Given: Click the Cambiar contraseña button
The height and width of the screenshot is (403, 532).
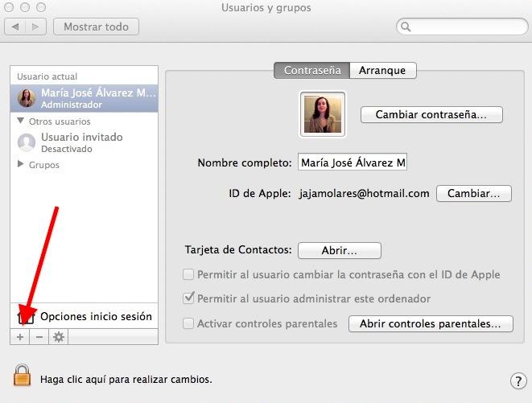Looking at the screenshot, I should coord(431,114).
